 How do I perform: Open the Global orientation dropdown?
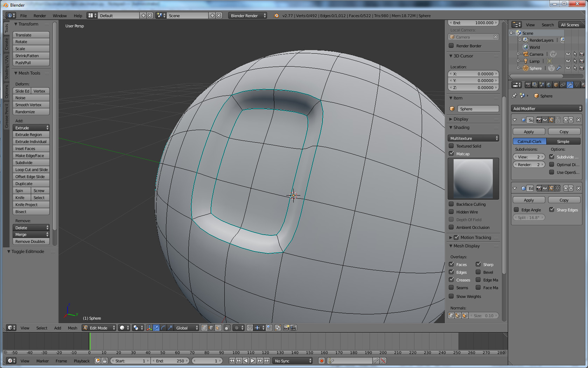pyautogui.click(x=187, y=328)
